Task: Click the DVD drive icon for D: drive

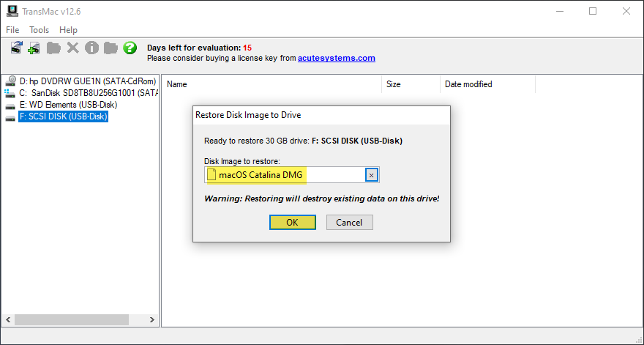Action: (11, 81)
